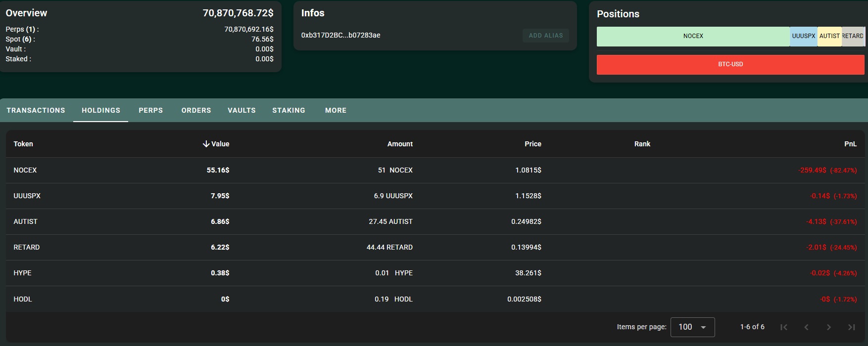
Task: Click the AUTIST value 6.86$
Action: pyautogui.click(x=220, y=221)
